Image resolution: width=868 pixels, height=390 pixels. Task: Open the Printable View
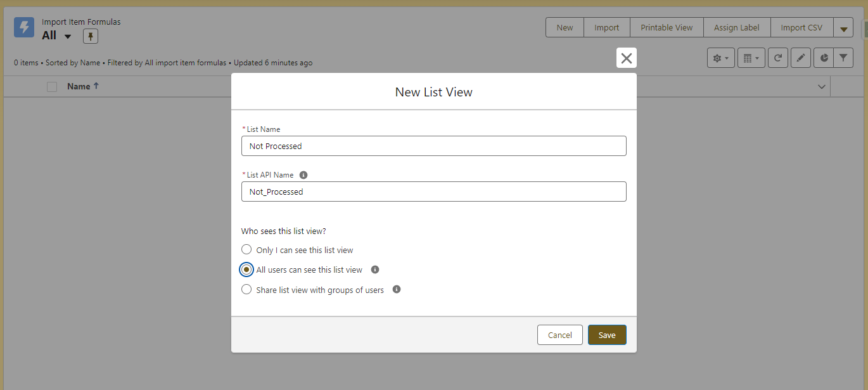tap(667, 27)
